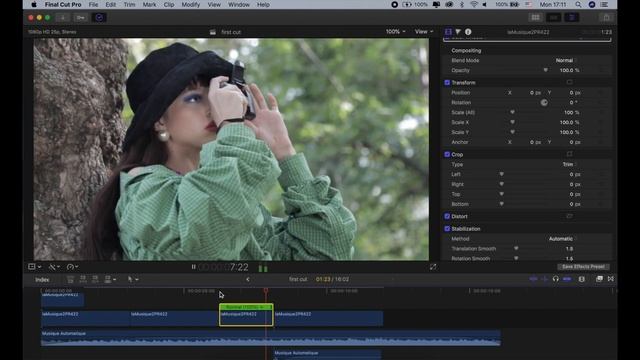Open the Window menu
Image resolution: width=640 pixels, height=360 pixels.
click(x=239, y=4)
